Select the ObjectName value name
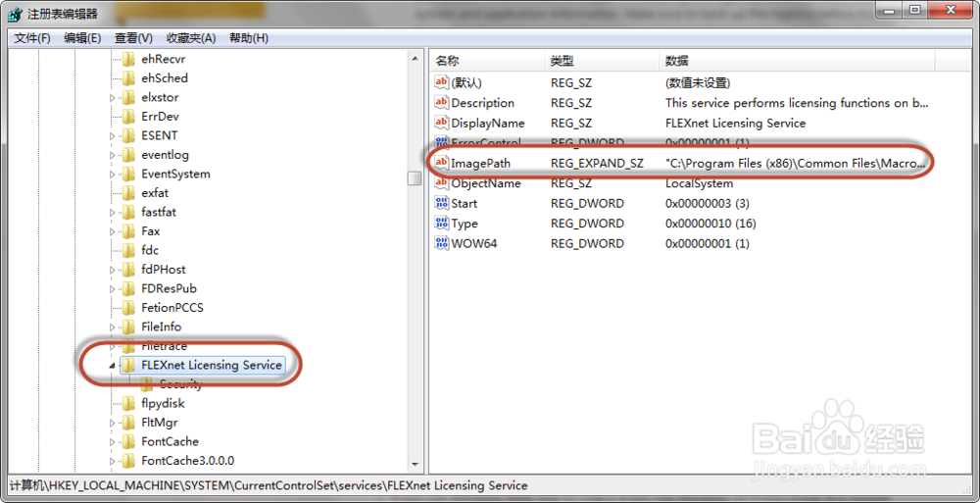 pos(486,182)
